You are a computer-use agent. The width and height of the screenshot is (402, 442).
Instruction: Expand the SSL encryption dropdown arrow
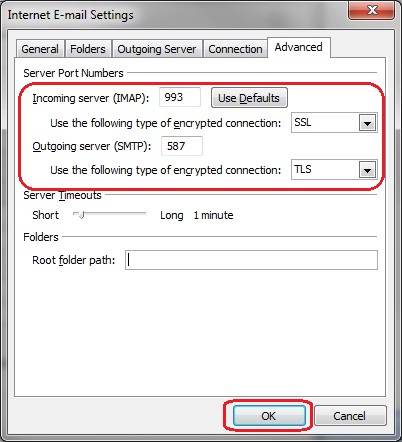click(x=368, y=123)
